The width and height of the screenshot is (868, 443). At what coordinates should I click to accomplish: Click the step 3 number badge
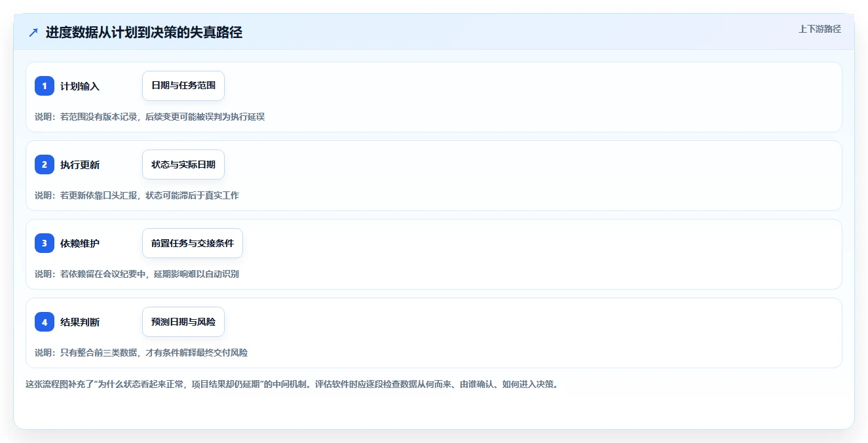tap(45, 243)
